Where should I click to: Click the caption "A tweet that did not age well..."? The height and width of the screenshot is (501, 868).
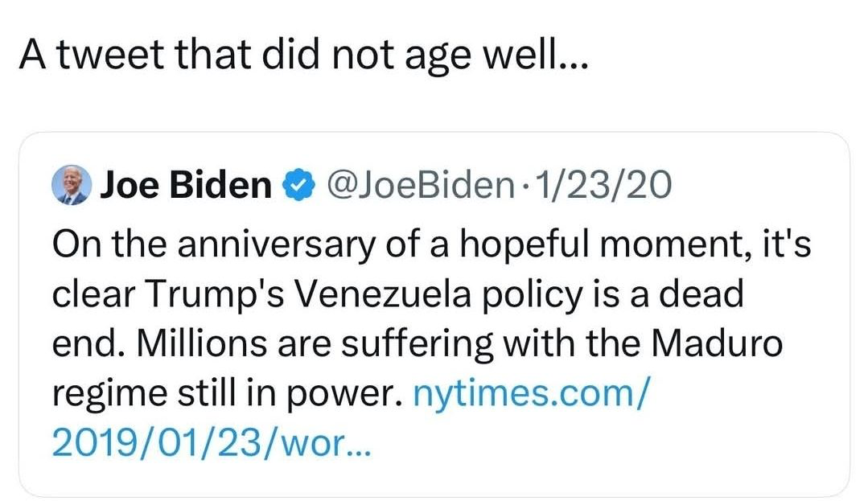pos(302,54)
